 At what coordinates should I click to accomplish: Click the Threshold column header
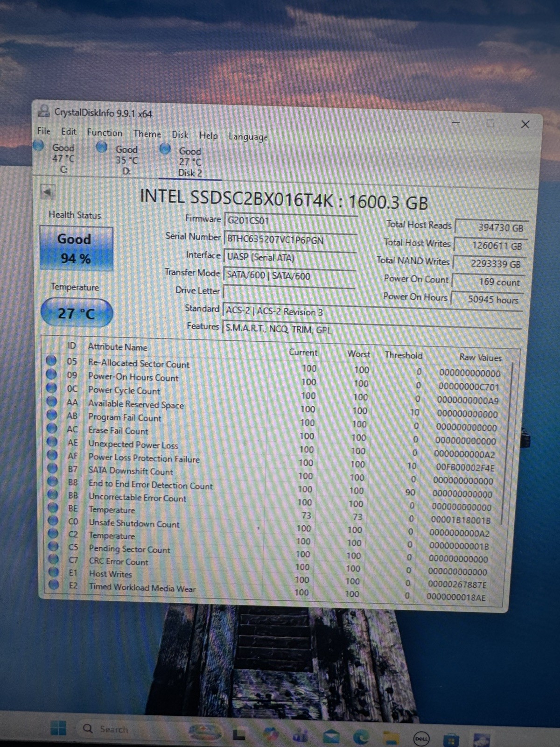coord(404,355)
